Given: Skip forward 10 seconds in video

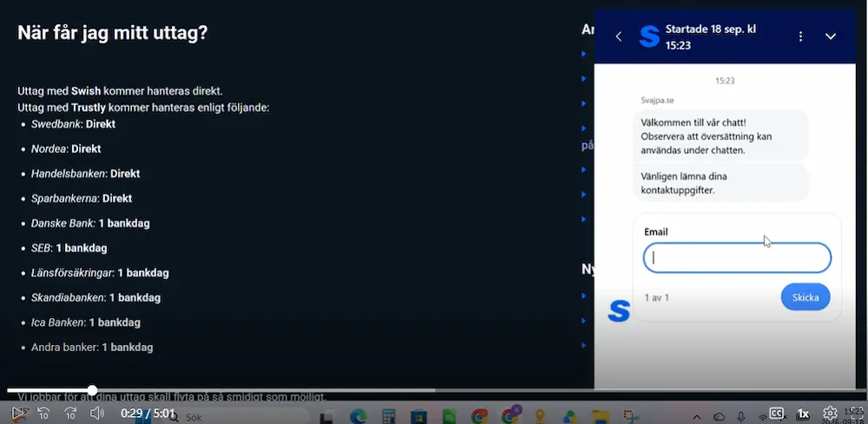Looking at the screenshot, I should 70,413.
